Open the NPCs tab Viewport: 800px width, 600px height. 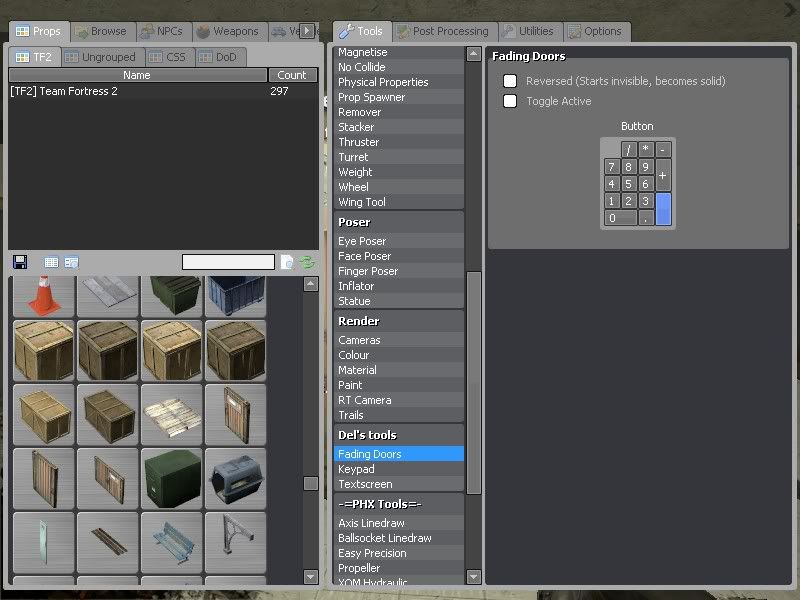[x=163, y=32]
